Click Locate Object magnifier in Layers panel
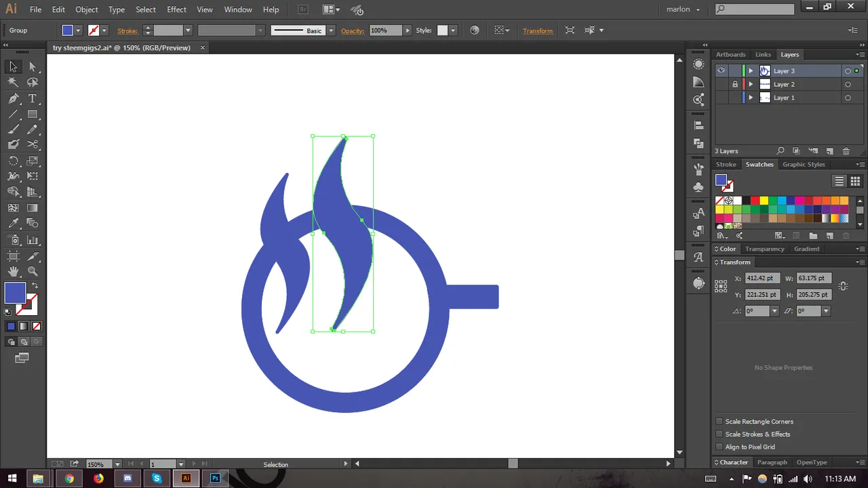The height and width of the screenshot is (488, 868). pos(781,151)
